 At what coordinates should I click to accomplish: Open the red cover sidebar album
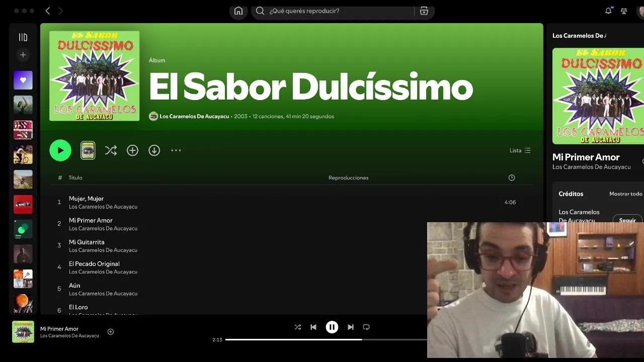pyautogui.click(x=23, y=204)
